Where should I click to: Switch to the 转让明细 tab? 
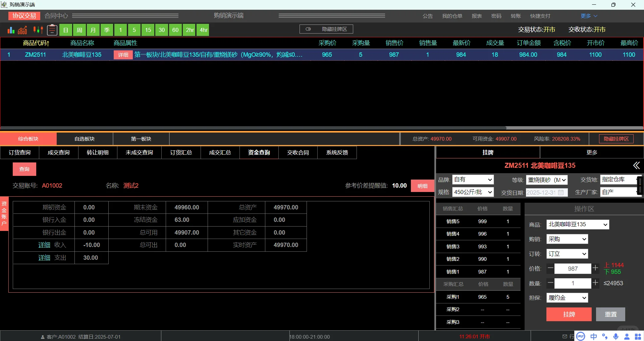click(x=98, y=152)
